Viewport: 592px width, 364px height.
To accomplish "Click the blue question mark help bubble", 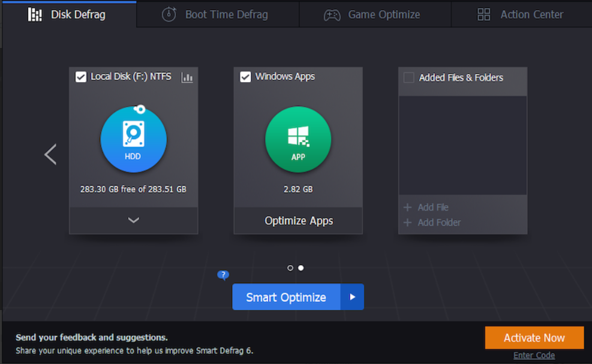I will [223, 275].
